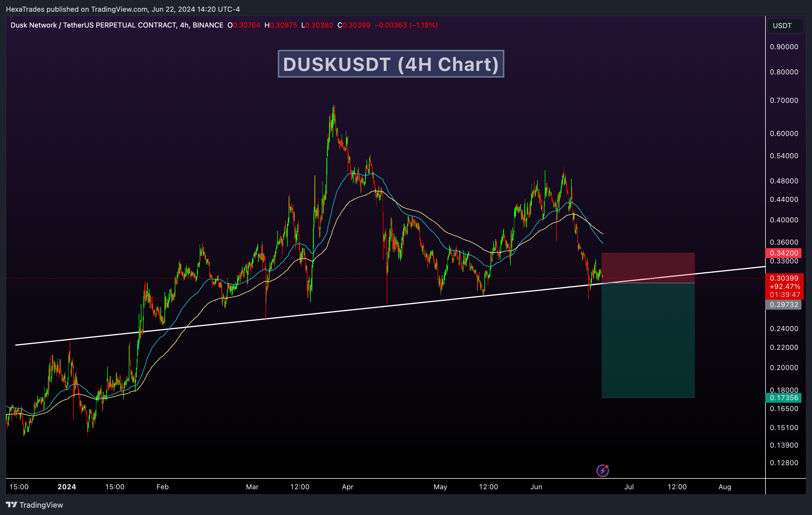
Task: Click the countdown timer 01:39:47
Action: (x=785, y=295)
